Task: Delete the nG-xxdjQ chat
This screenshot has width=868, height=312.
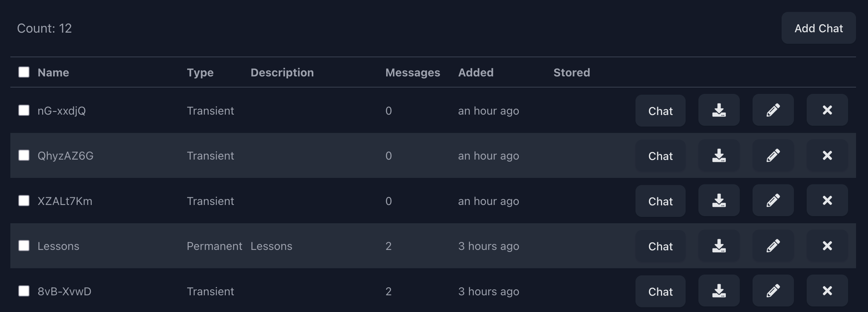Action: [x=827, y=110]
